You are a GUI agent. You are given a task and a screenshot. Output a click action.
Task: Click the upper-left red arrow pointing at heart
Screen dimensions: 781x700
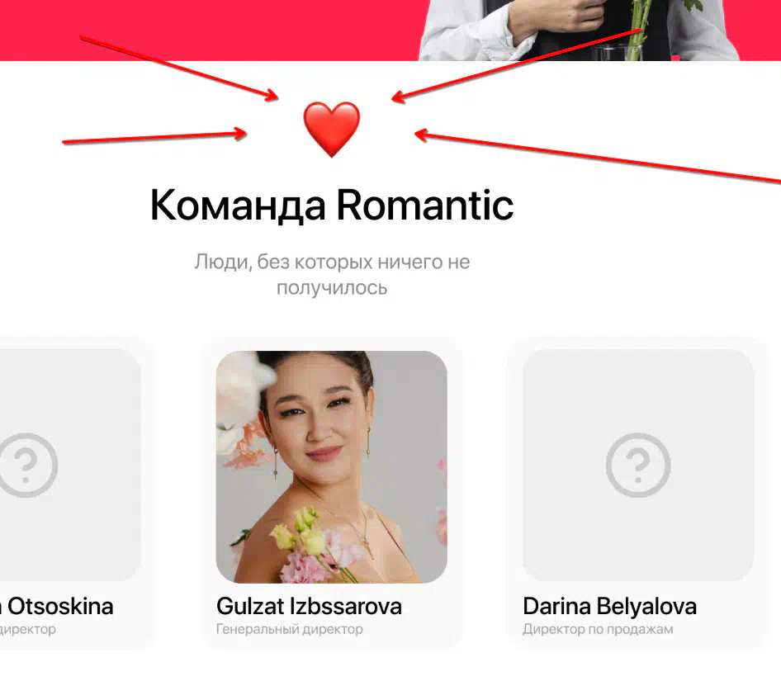tap(179, 69)
